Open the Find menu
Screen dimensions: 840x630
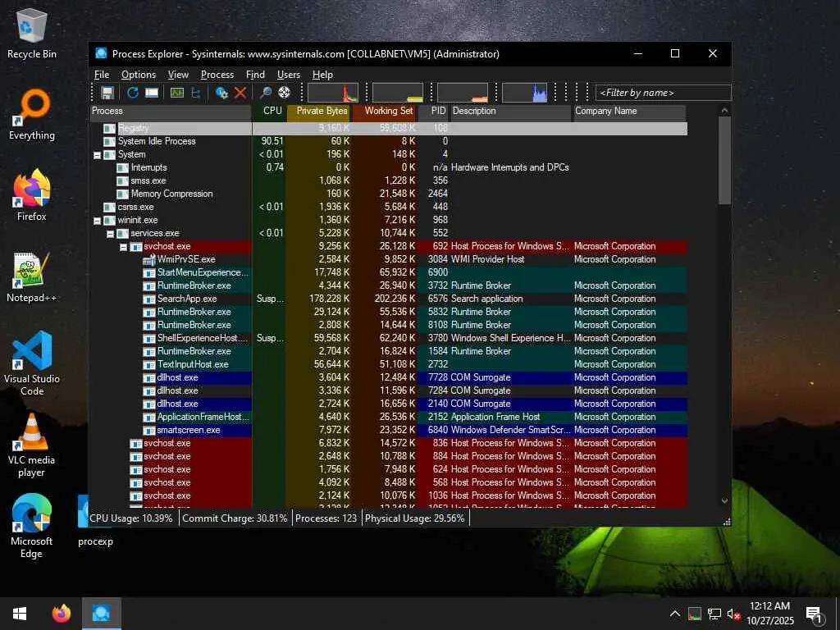click(255, 75)
